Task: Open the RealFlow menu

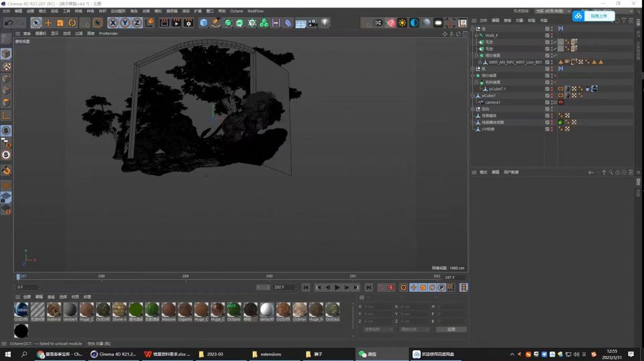Action: pos(255,11)
